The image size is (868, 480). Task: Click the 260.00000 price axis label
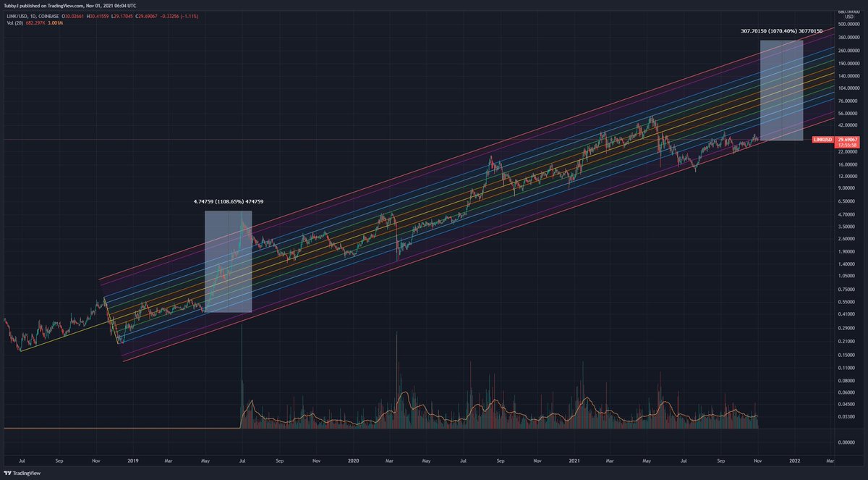[x=848, y=51]
